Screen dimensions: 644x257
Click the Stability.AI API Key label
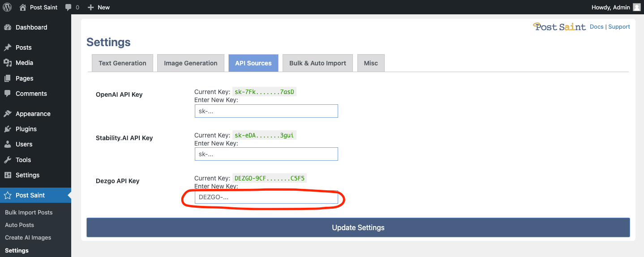tap(125, 138)
